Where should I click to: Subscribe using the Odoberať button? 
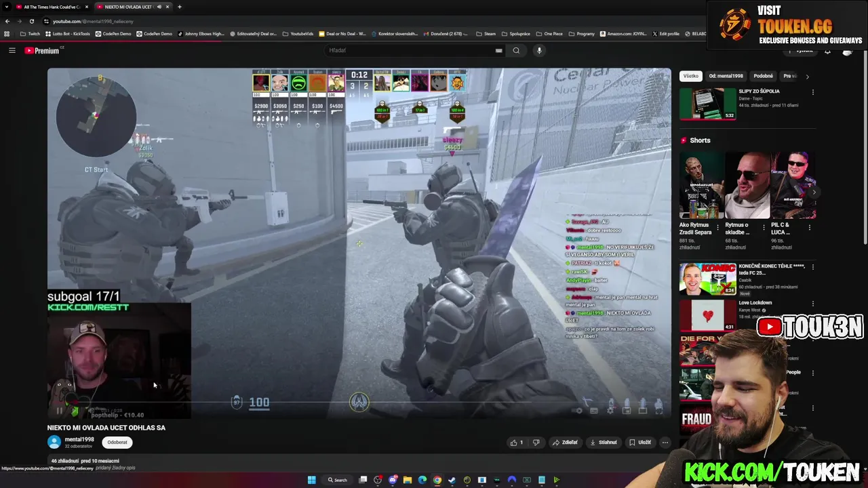click(117, 442)
